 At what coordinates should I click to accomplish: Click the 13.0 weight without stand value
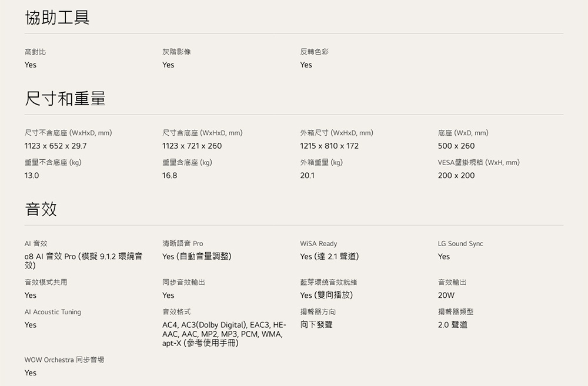32,176
